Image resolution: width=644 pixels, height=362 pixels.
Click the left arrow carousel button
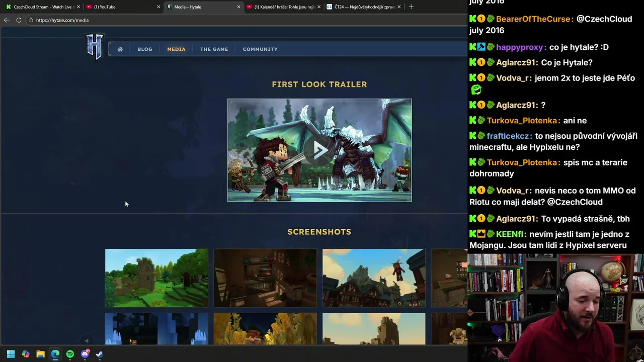click(86, 340)
